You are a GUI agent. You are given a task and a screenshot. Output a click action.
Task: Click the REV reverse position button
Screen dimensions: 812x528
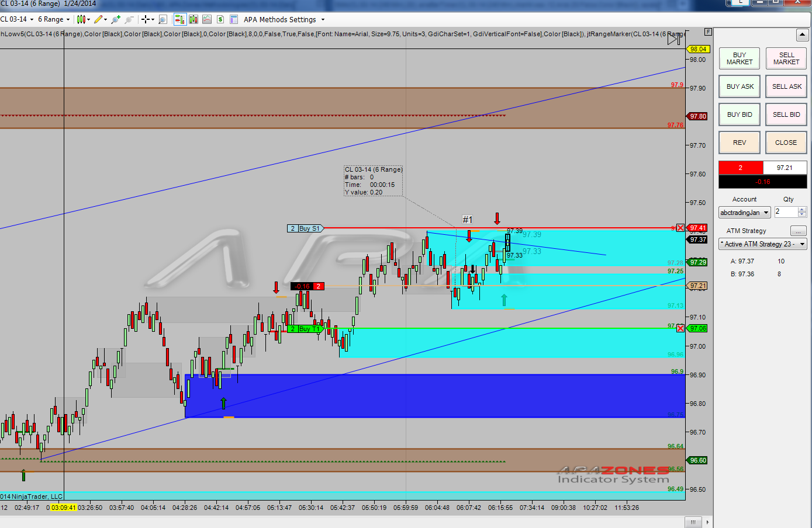(740, 143)
